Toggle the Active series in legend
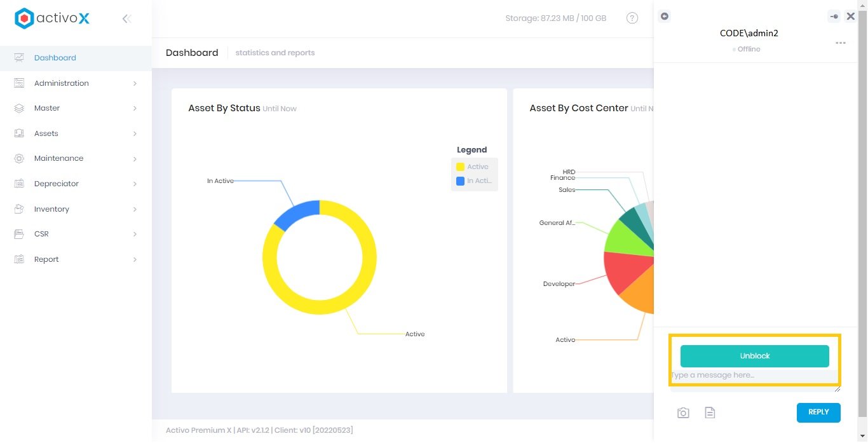Image resolution: width=868 pixels, height=443 pixels. tap(473, 167)
